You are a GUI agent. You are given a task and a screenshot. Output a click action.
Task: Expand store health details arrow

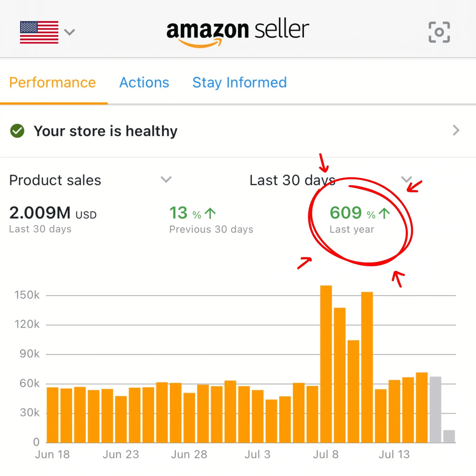tap(456, 130)
